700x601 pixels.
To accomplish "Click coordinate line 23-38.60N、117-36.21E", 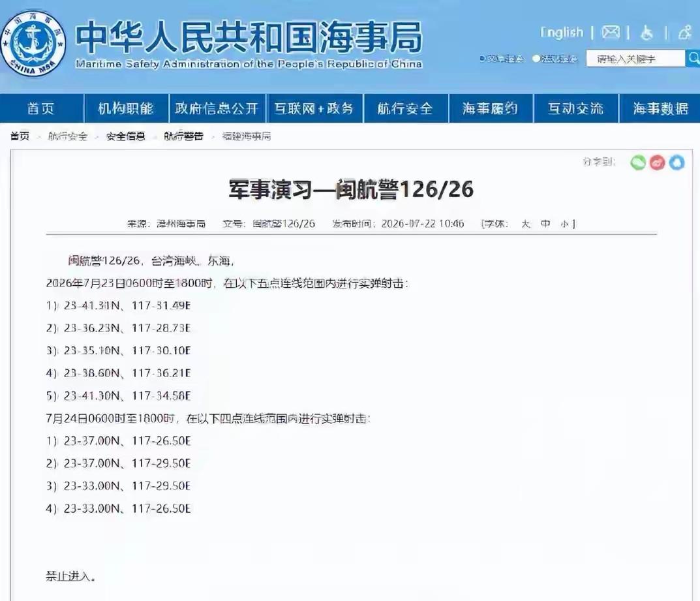I will (118, 373).
